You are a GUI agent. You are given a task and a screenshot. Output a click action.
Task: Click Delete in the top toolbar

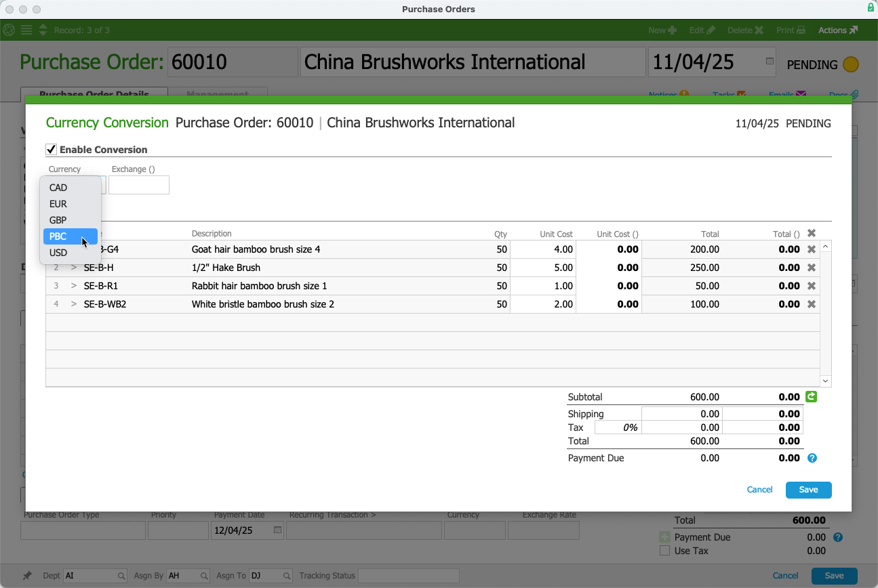pyautogui.click(x=745, y=30)
